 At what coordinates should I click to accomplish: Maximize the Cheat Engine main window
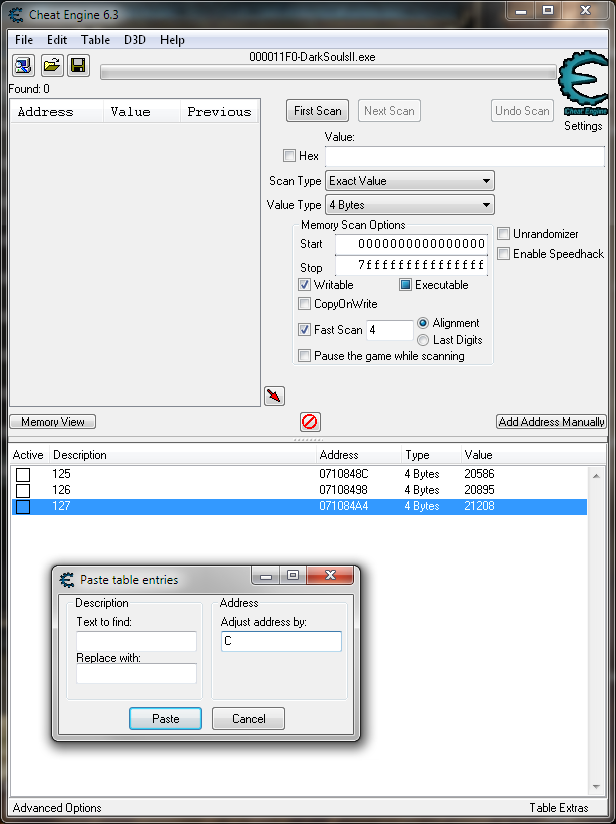click(x=548, y=10)
